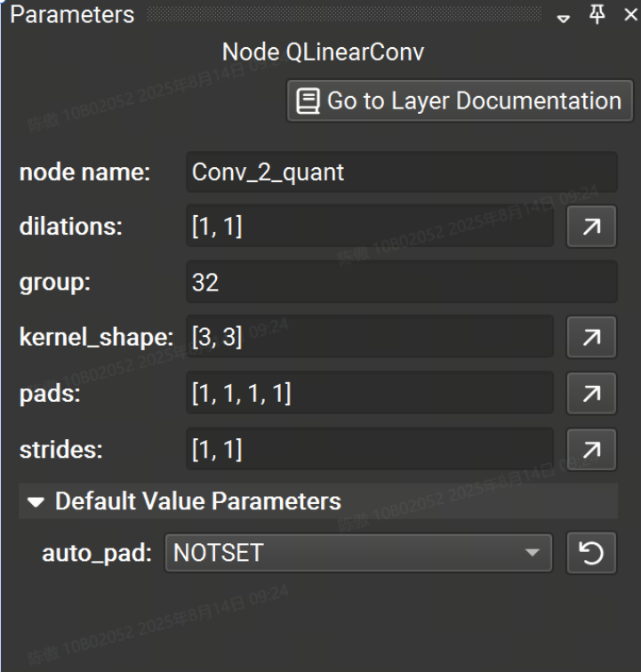The height and width of the screenshot is (672, 641).
Task: Click the group field showing 32
Action: point(400,283)
